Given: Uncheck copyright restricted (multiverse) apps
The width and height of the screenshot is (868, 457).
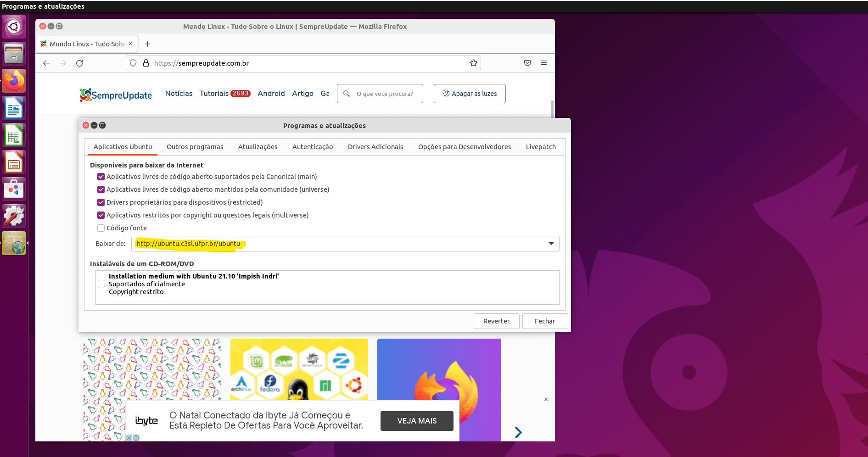Looking at the screenshot, I should click(101, 215).
